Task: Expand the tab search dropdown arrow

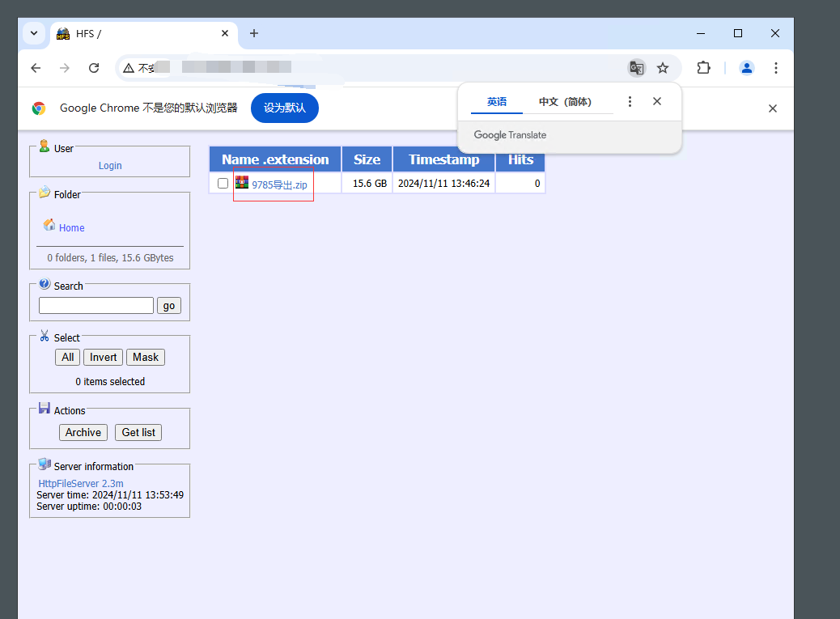Action: (x=34, y=33)
